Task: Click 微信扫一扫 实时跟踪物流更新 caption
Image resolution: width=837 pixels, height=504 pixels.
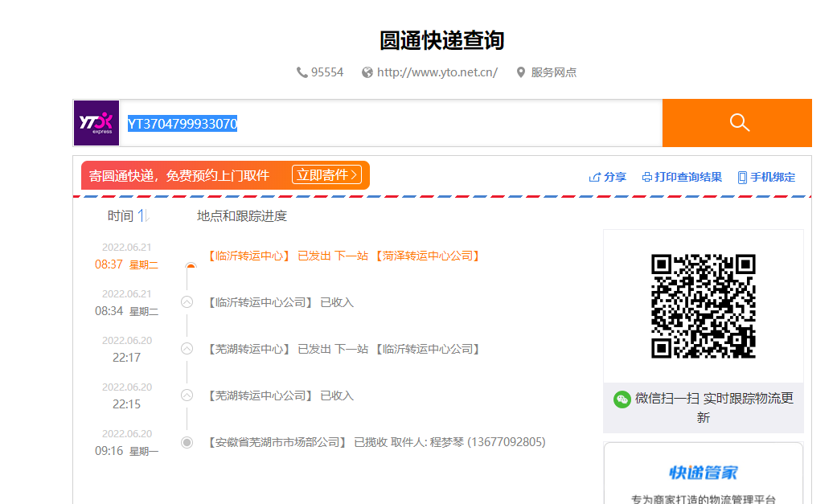Action: pyautogui.click(x=714, y=408)
